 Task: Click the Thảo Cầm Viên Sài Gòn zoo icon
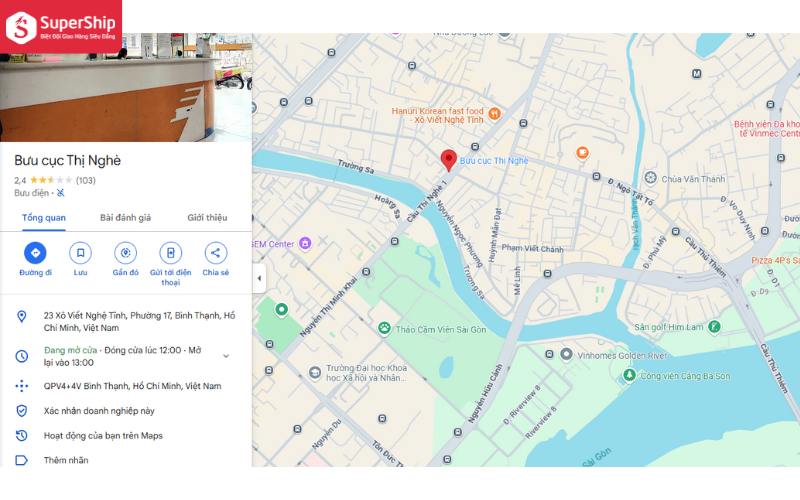(384, 328)
